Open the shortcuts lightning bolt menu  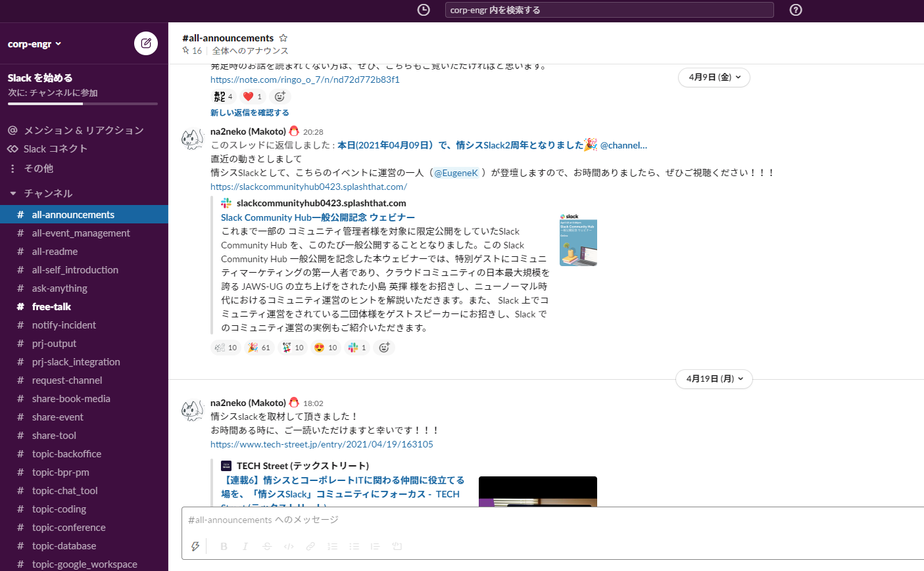click(x=195, y=546)
